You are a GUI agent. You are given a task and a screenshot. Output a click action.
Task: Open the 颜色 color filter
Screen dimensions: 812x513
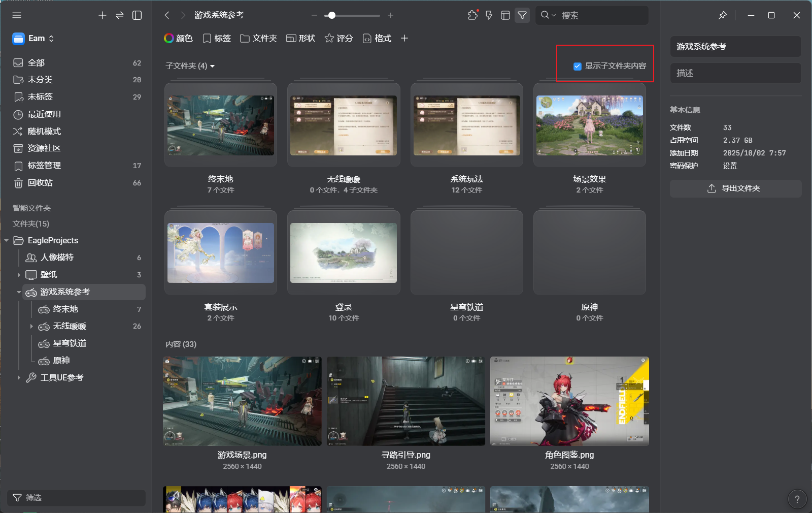(178, 38)
